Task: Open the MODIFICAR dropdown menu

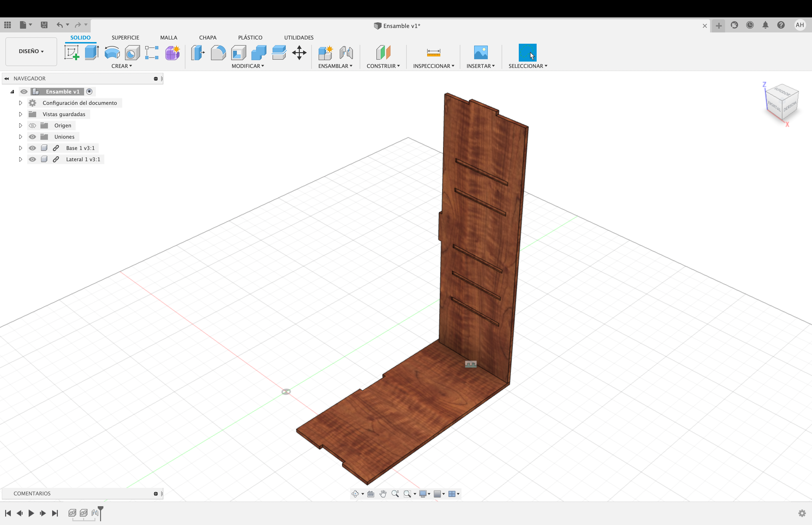Action: (248, 66)
